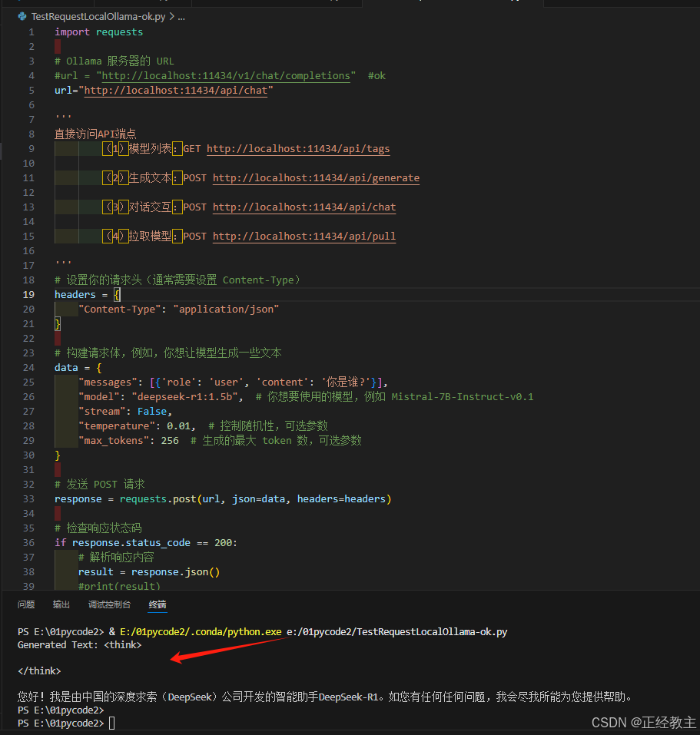Click line number 36 in the gutter
The height and width of the screenshot is (735, 700).
(28, 543)
